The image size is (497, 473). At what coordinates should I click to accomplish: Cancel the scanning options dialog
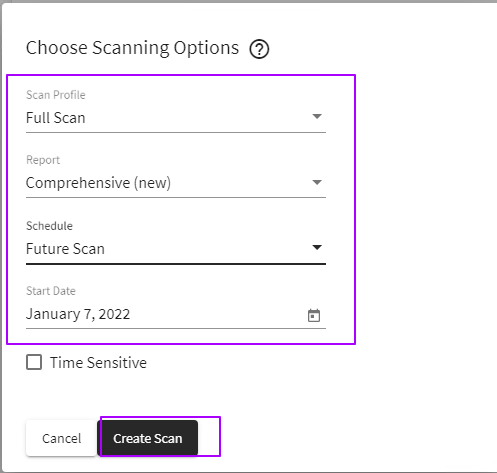tap(61, 438)
